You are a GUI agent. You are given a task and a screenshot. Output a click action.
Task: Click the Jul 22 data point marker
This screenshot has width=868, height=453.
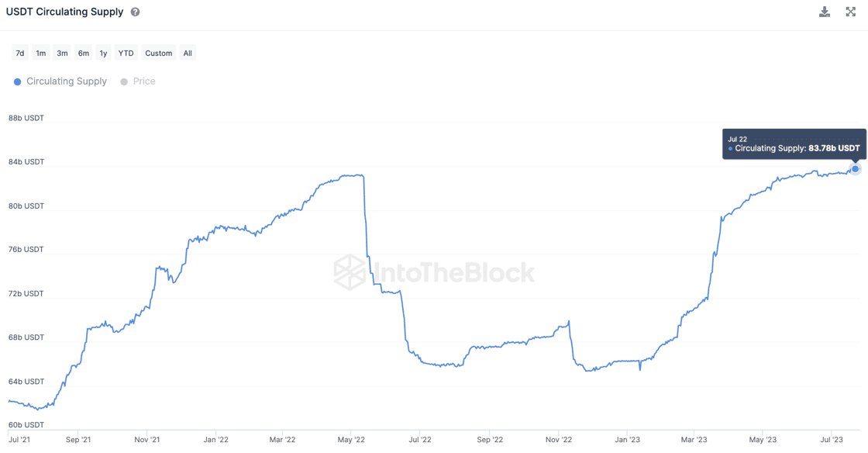[856, 168]
